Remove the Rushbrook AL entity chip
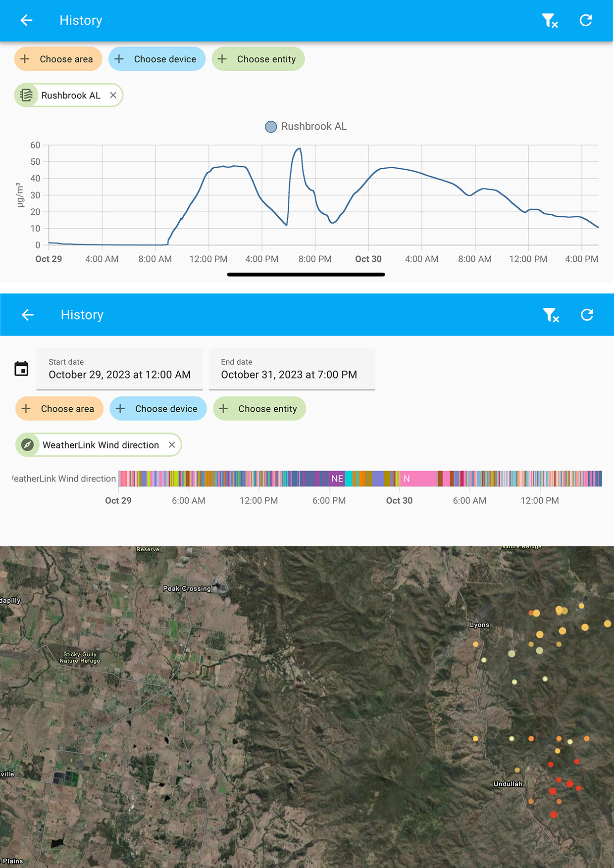Image resolution: width=614 pixels, height=868 pixels. click(x=113, y=95)
